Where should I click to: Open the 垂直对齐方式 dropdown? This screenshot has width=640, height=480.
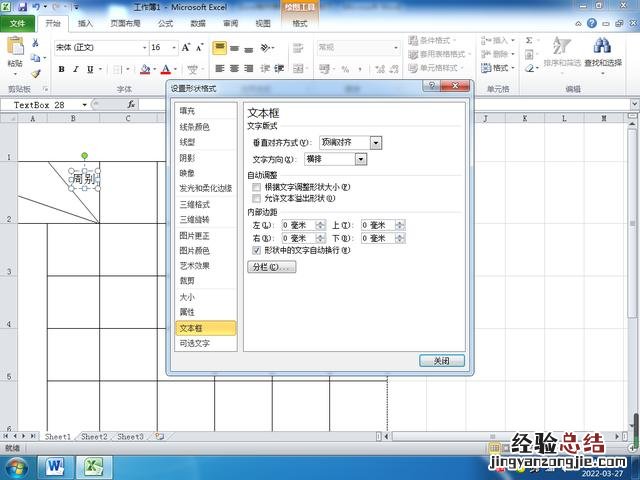tap(378, 143)
